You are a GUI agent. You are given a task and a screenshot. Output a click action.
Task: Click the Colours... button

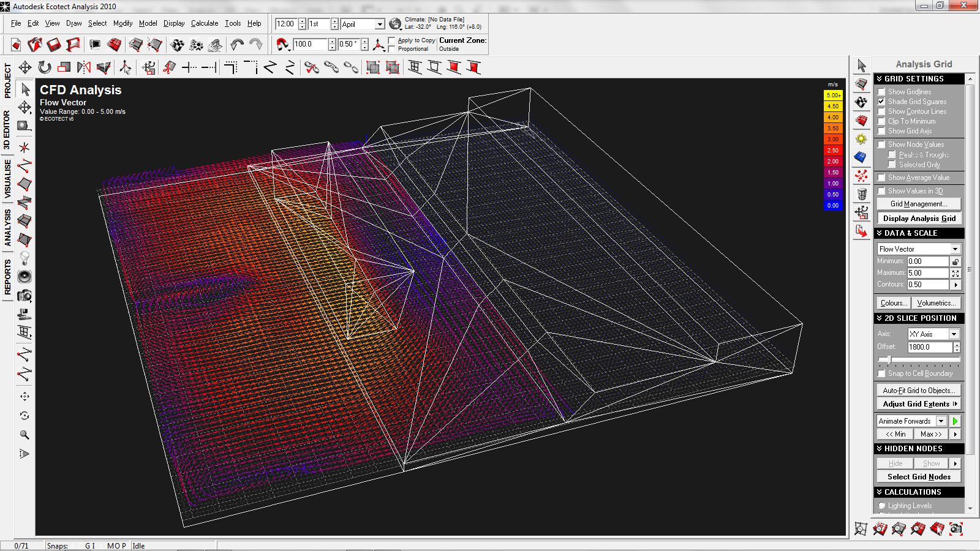tap(893, 303)
